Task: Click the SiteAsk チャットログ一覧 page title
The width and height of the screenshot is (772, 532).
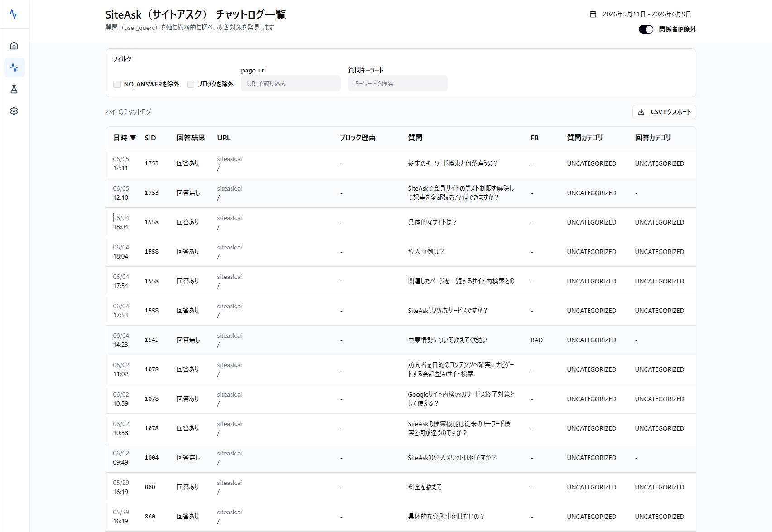Action: pyautogui.click(x=196, y=14)
